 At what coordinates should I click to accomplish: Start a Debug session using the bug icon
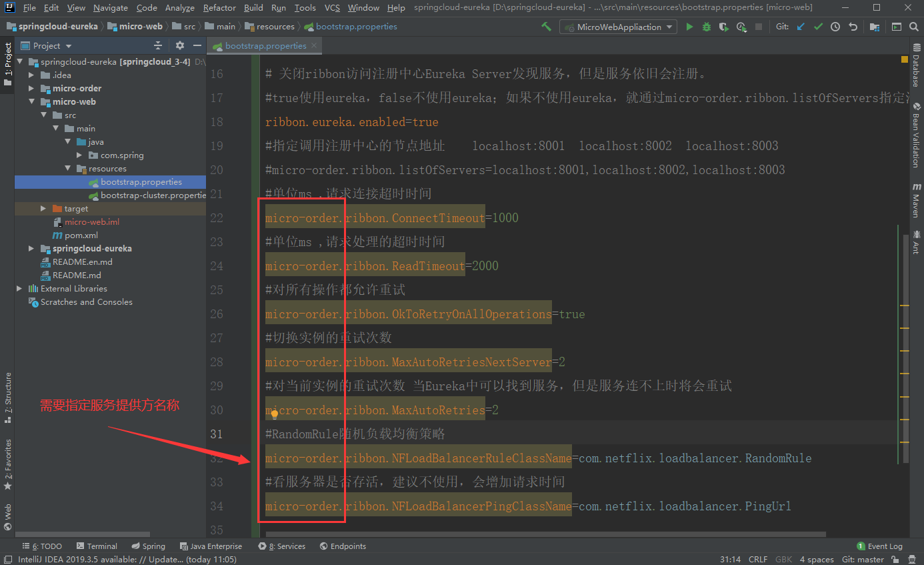[706, 27]
